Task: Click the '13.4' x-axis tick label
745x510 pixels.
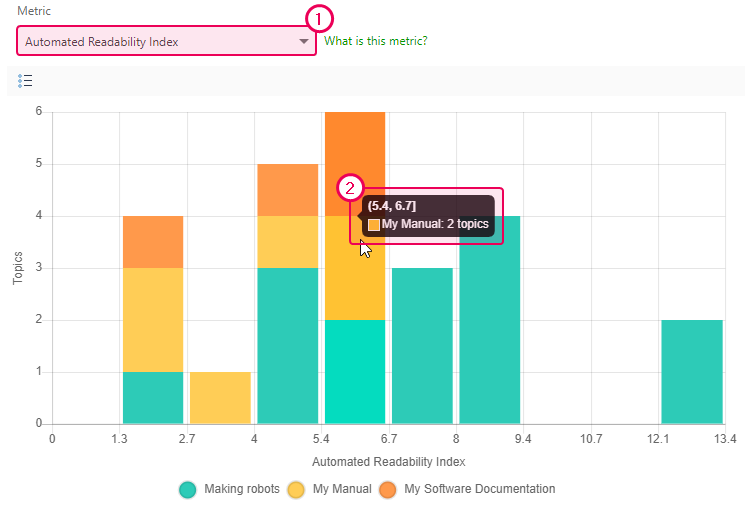Action: click(x=725, y=439)
